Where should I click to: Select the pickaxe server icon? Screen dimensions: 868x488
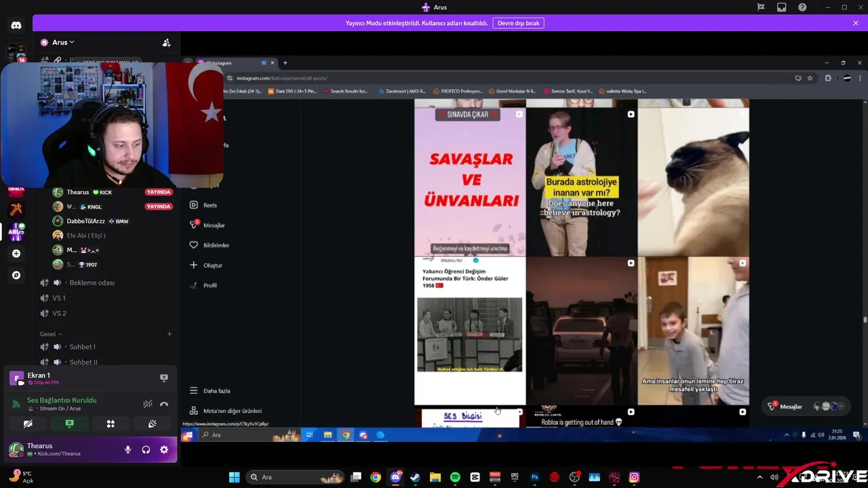16,209
